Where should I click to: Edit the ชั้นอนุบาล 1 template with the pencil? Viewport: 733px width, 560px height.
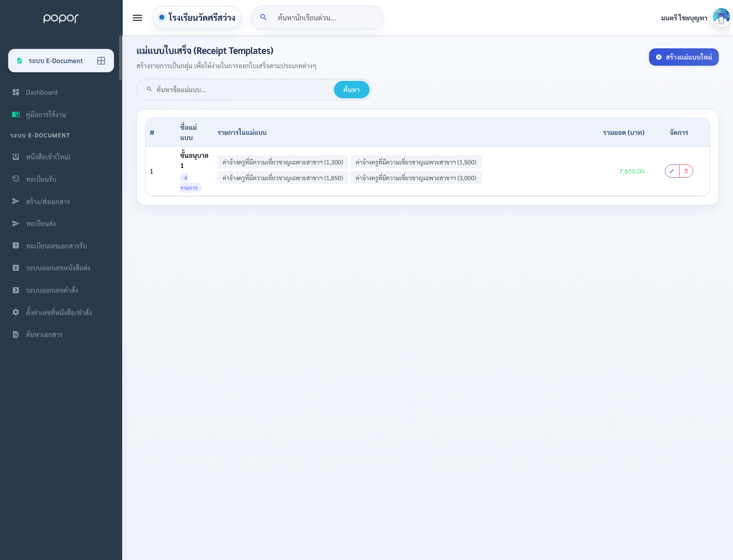click(672, 171)
